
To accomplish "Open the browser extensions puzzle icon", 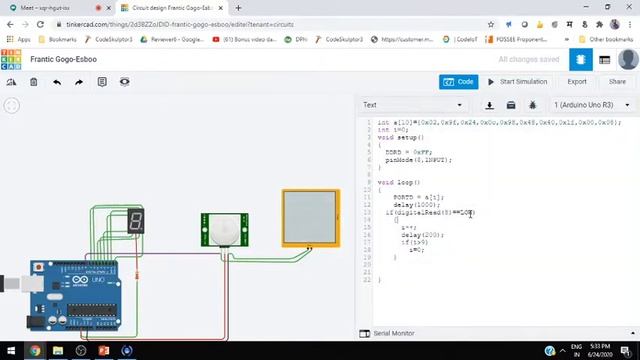I will point(599,24).
